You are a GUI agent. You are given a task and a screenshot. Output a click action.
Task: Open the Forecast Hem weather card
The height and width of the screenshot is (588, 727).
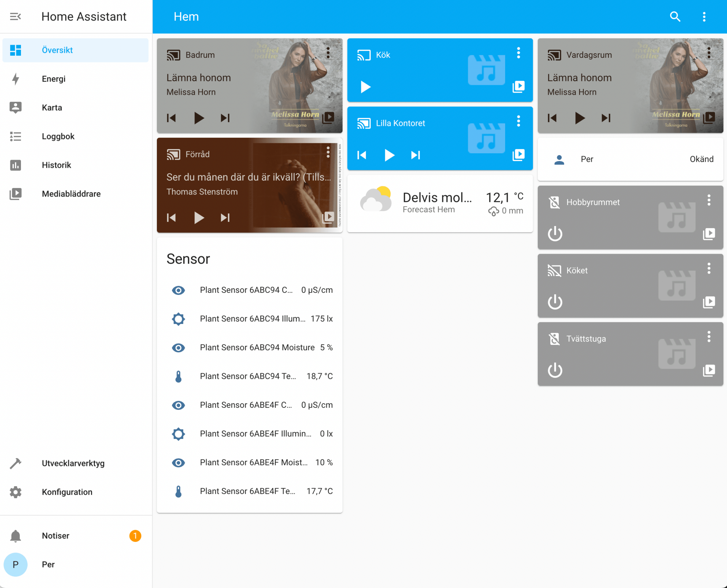(x=440, y=203)
